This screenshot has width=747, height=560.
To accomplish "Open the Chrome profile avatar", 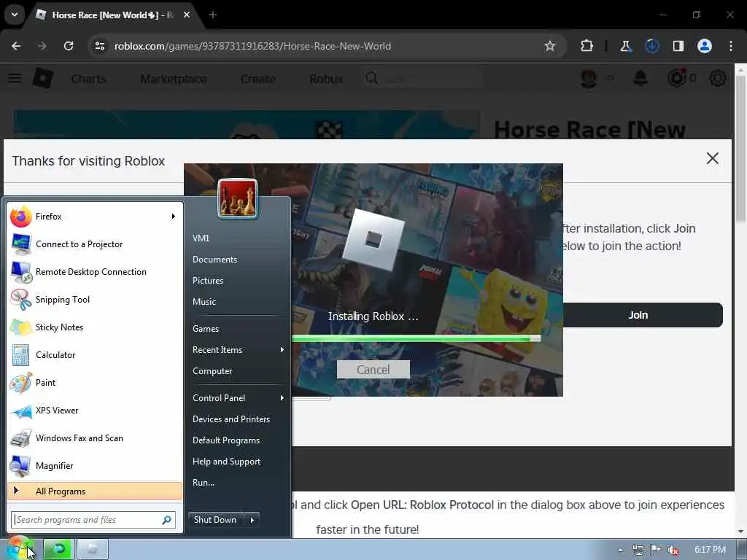I will click(705, 46).
